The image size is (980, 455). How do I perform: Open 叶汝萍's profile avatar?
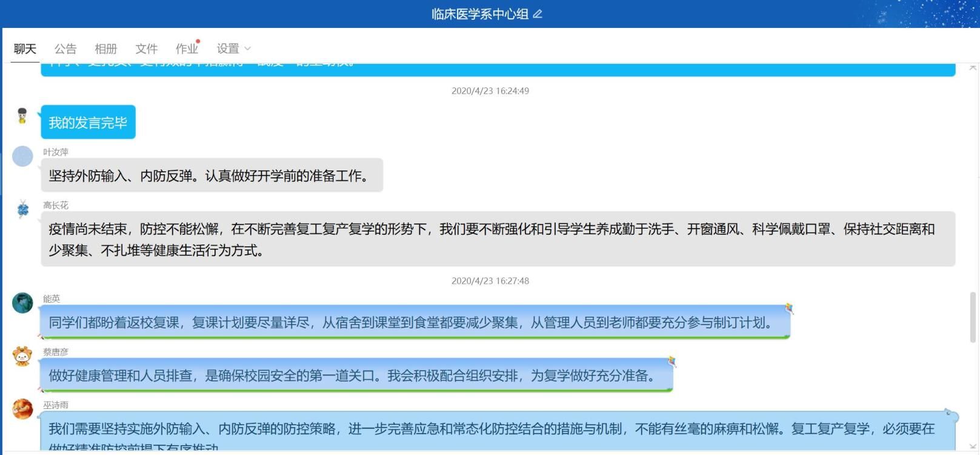[x=22, y=157]
